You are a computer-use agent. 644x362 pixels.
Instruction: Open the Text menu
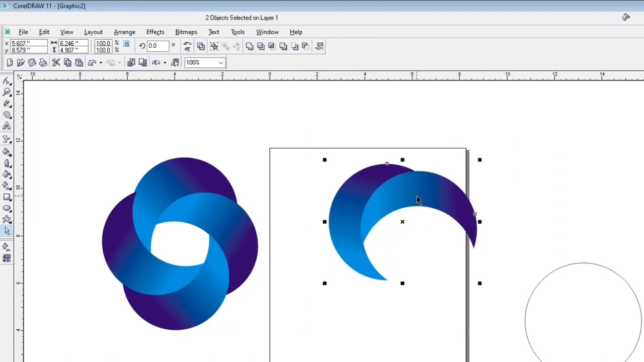tap(214, 32)
